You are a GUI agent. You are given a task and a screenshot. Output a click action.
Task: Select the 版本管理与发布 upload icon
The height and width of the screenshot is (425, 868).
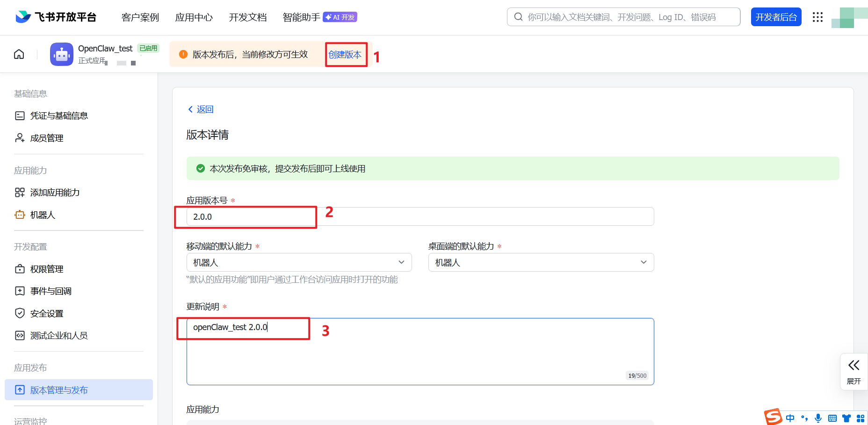click(x=20, y=389)
